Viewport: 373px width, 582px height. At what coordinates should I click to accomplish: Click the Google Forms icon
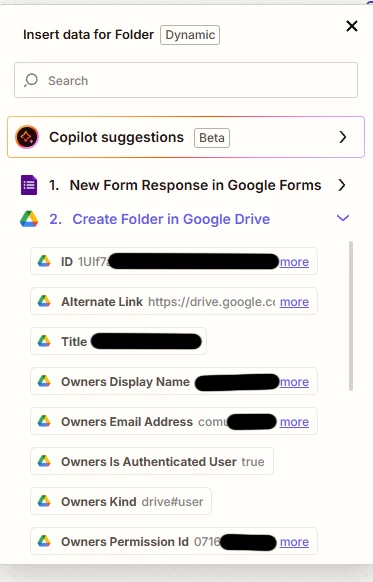click(x=29, y=185)
